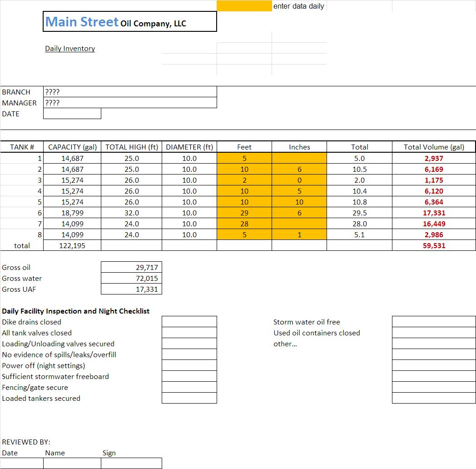The height and width of the screenshot is (469, 476).
Task: Check the Dike drains closed box
Action: point(189,322)
